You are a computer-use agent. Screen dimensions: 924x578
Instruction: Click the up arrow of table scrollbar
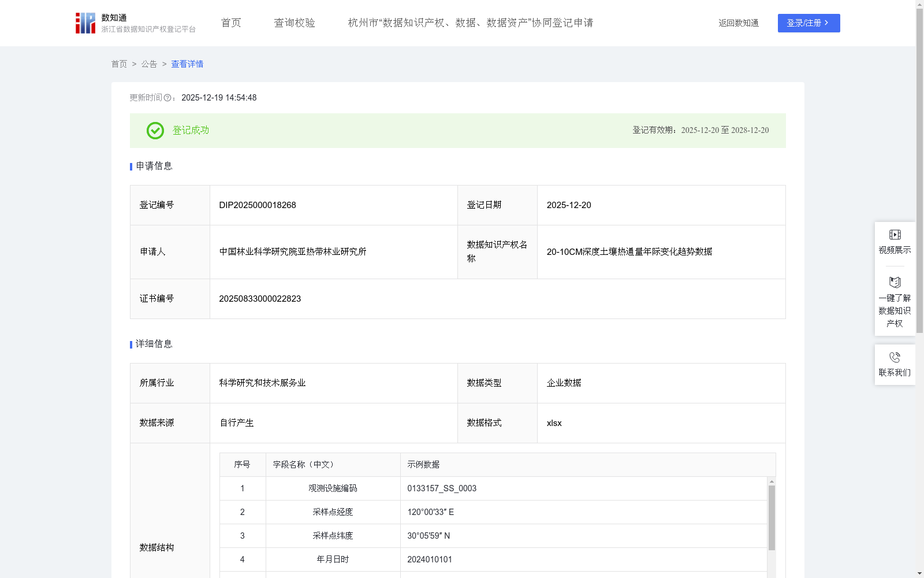tap(772, 481)
